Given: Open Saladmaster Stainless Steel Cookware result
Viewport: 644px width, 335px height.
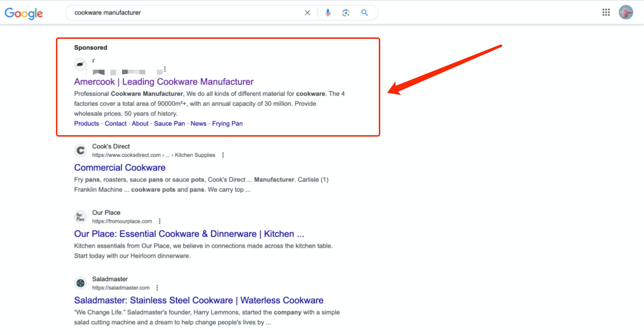Looking at the screenshot, I should tap(199, 300).
